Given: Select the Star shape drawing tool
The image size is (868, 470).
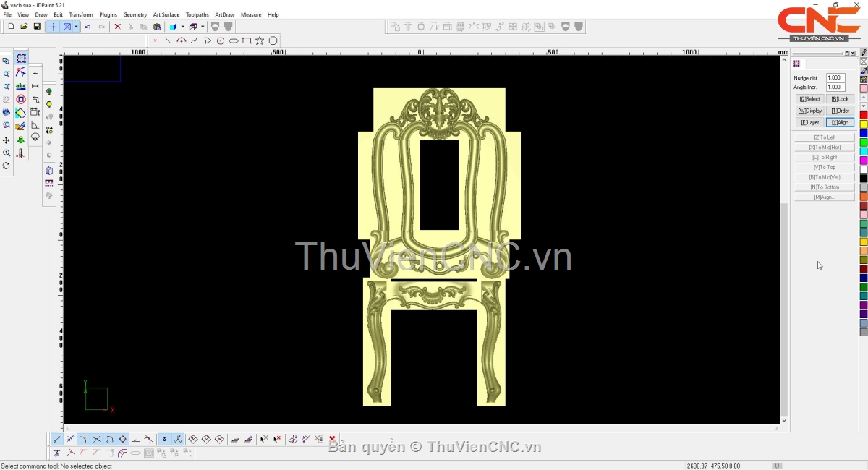Looking at the screenshot, I should point(260,41).
